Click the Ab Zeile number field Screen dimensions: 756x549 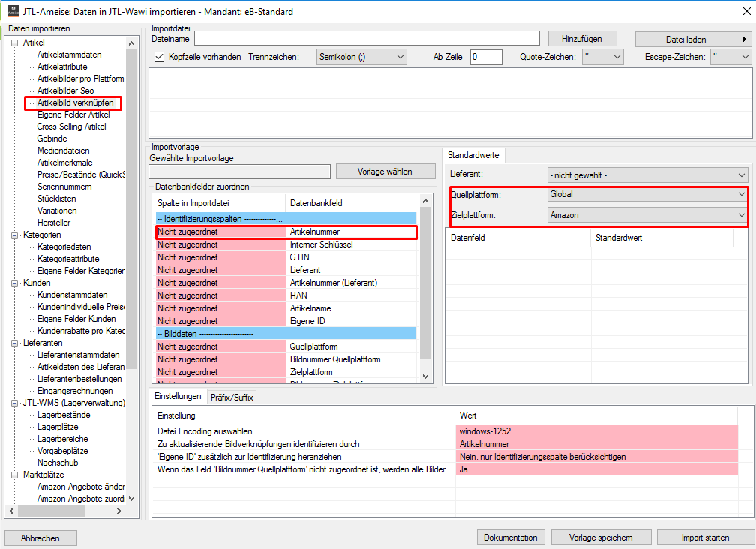[x=486, y=57]
